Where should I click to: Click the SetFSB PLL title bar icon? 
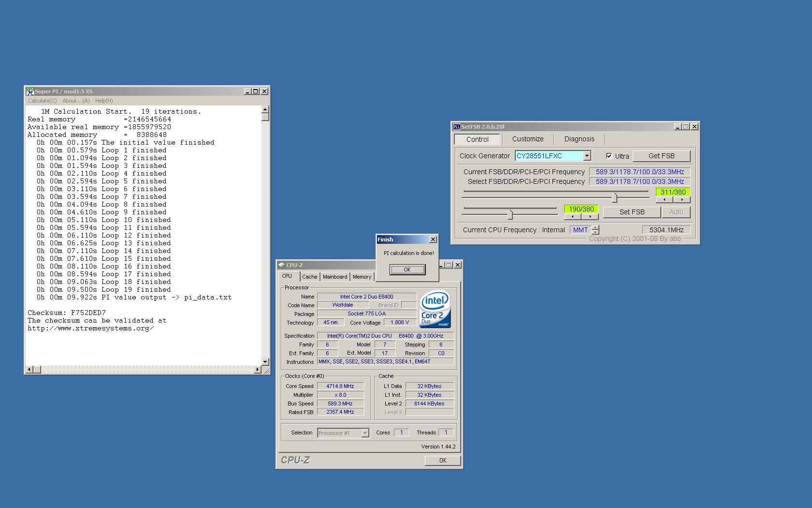click(456, 127)
